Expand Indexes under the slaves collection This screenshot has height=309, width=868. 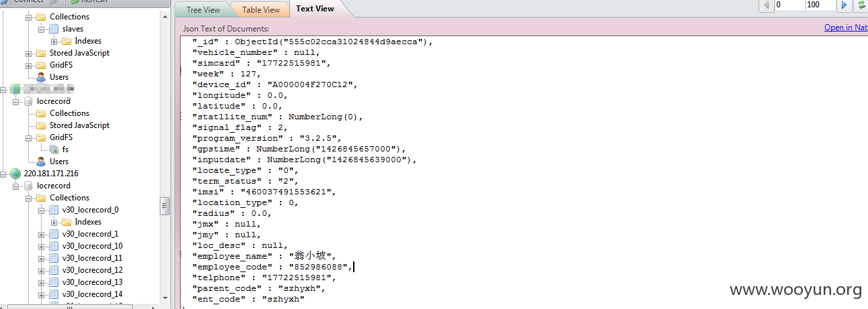pyautogui.click(x=53, y=41)
